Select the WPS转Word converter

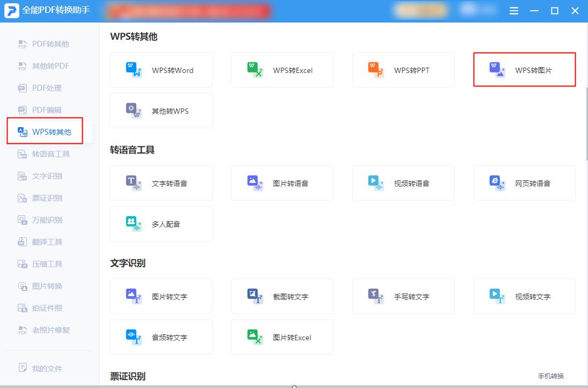pos(161,69)
